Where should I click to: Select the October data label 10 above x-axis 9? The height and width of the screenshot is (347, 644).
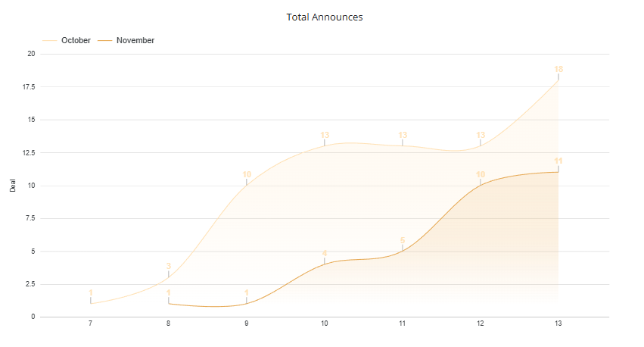[247, 174]
